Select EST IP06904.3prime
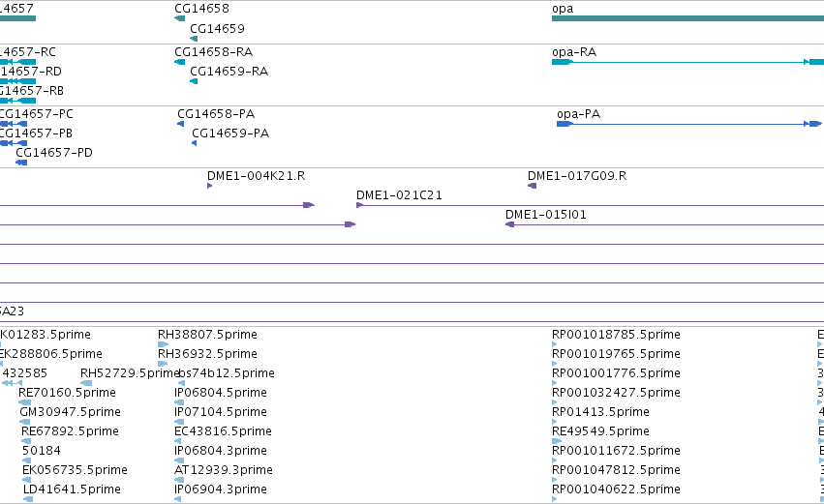This screenshot has width=824, height=504. [x=221, y=489]
